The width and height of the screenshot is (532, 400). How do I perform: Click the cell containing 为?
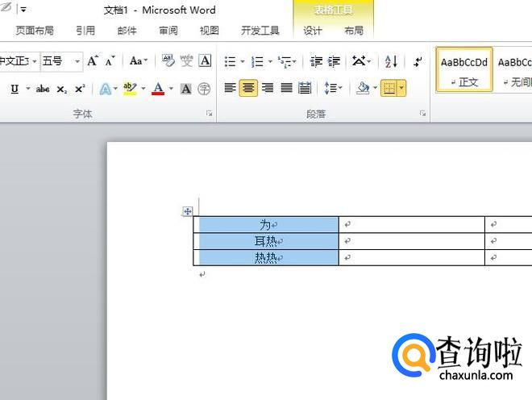click(266, 224)
